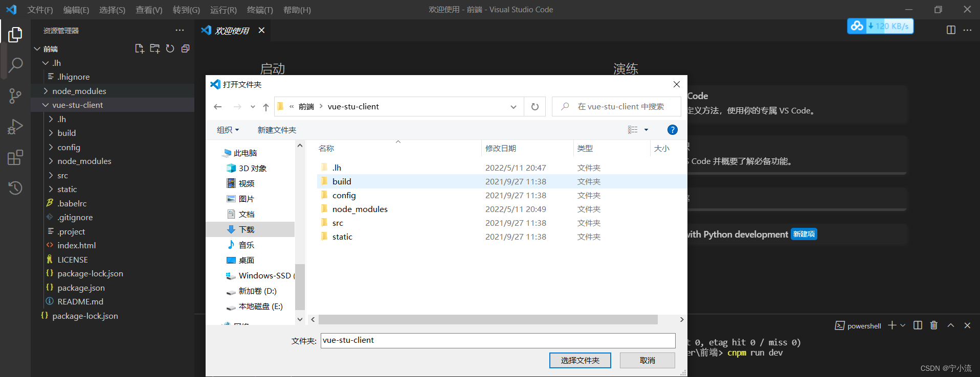This screenshot has height=377, width=980.
Task: Click search box for vue-stu-client
Action: click(x=616, y=107)
